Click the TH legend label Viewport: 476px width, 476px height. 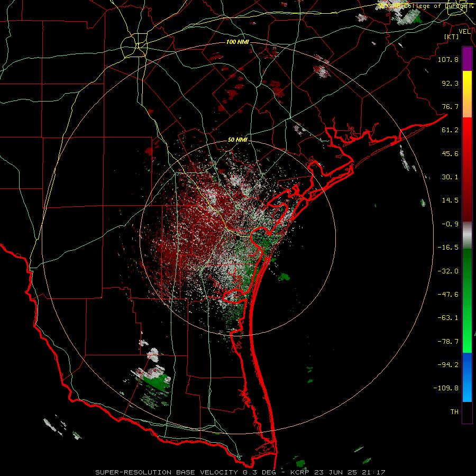(x=454, y=412)
